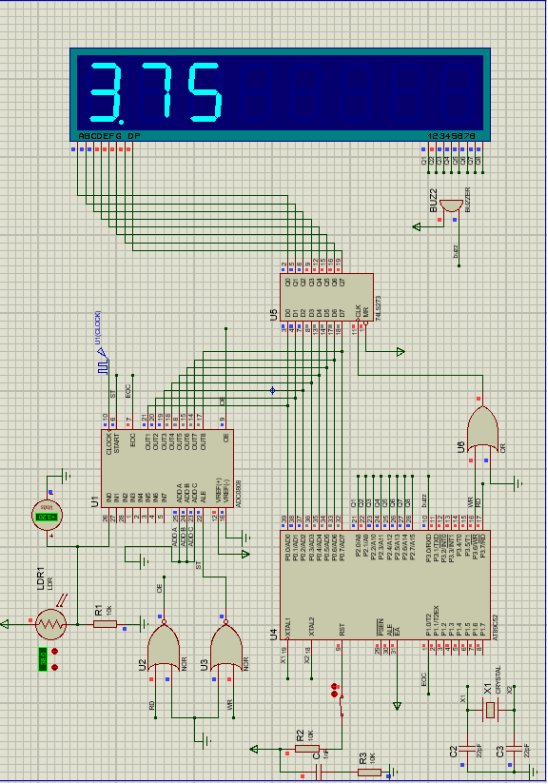The width and height of the screenshot is (548, 784).
Task: Click the lower red LDR light adjust button
Action: [54, 667]
